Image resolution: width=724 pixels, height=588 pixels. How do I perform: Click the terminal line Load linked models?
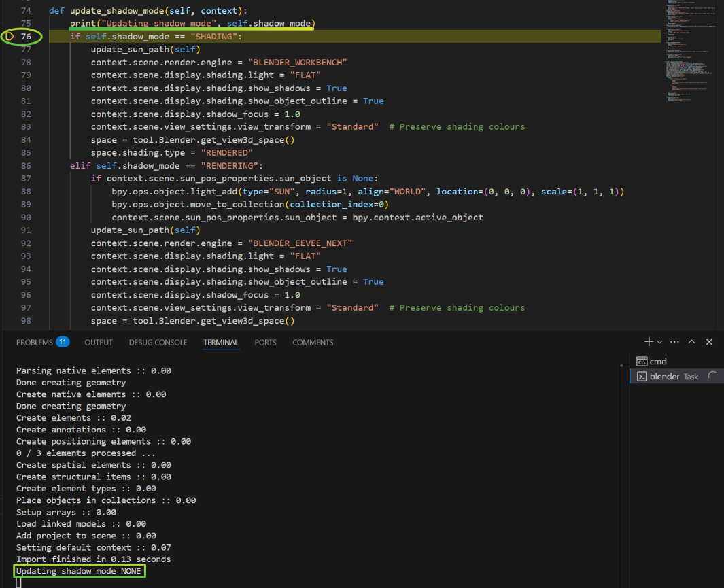tap(81, 524)
